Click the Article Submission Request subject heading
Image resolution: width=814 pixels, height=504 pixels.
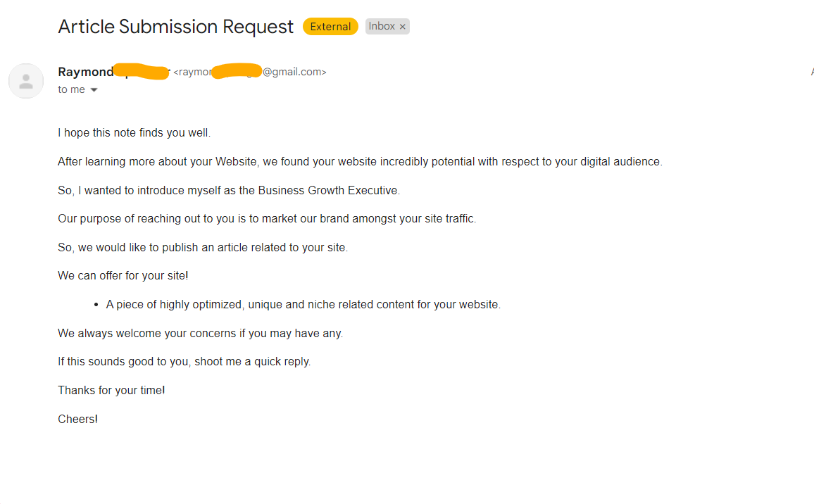click(x=175, y=27)
